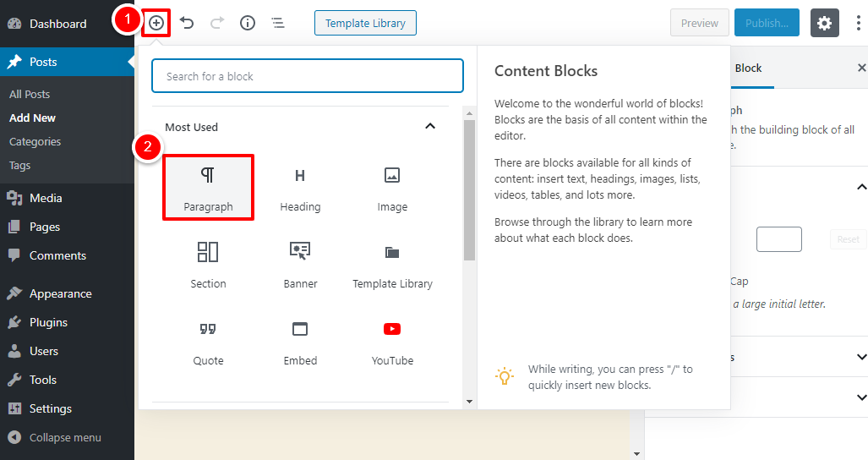Insert a YouTube block
868x460 pixels.
point(392,342)
